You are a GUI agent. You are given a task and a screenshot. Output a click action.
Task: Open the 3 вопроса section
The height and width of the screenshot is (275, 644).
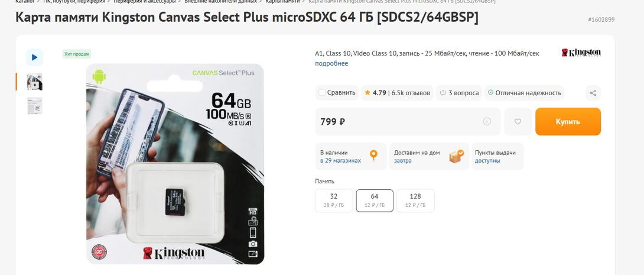(x=459, y=93)
